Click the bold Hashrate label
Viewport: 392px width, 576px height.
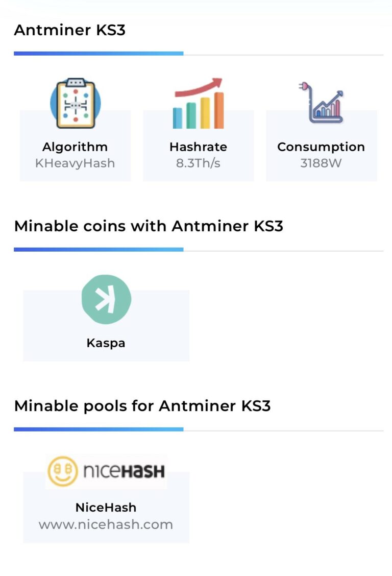tap(198, 147)
